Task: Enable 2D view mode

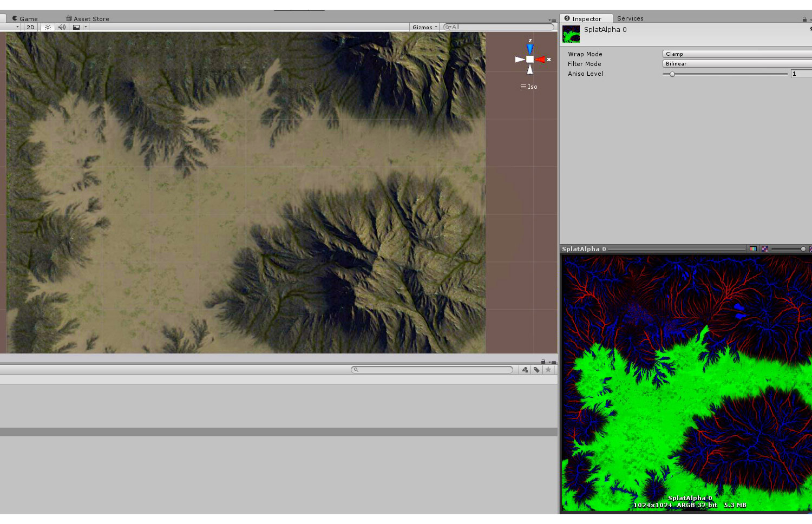Action: click(x=30, y=27)
